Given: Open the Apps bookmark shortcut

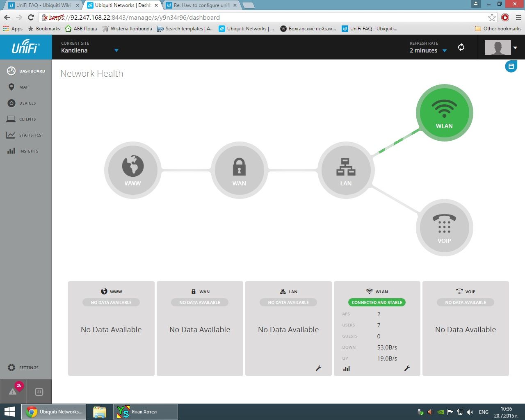Looking at the screenshot, I should [13, 29].
